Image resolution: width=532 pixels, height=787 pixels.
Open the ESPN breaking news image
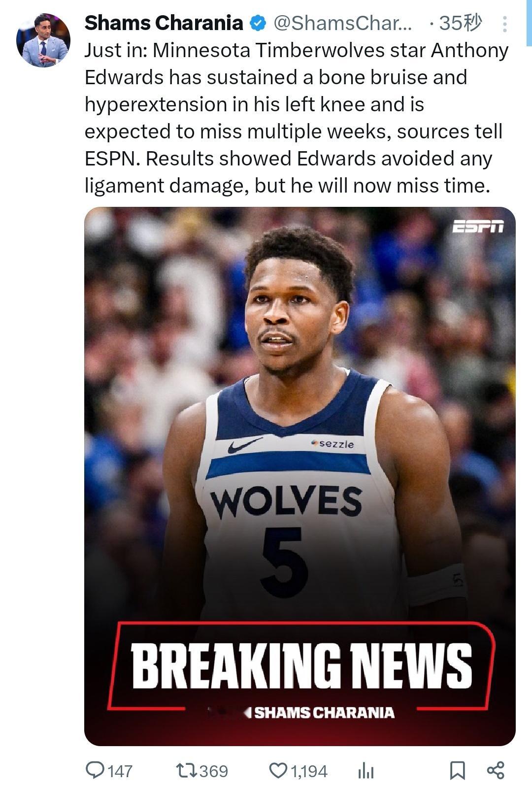(300, 476)
